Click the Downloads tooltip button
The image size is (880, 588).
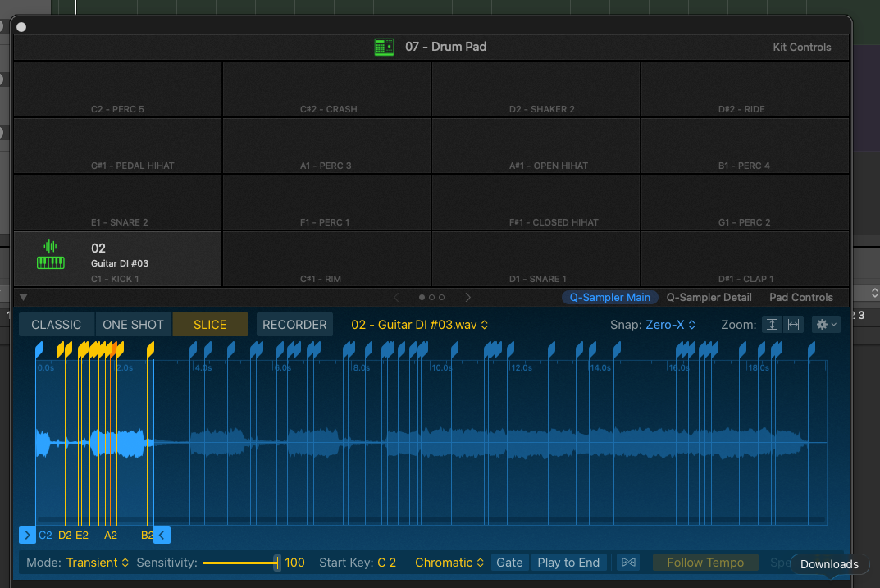click(x=829, y=564)
